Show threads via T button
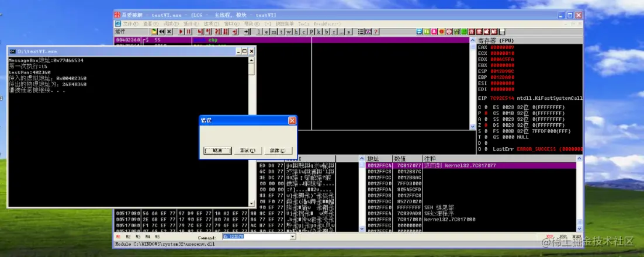 coord(281,32)
